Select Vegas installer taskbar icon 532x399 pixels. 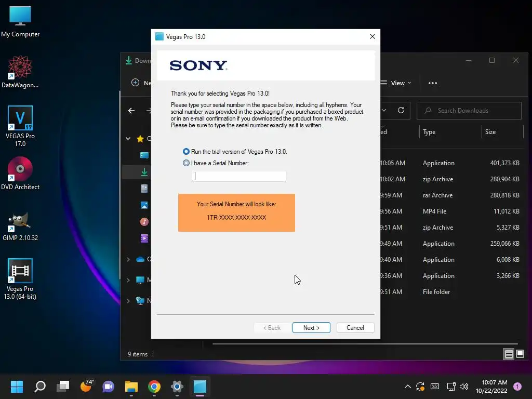click(200, 387)
